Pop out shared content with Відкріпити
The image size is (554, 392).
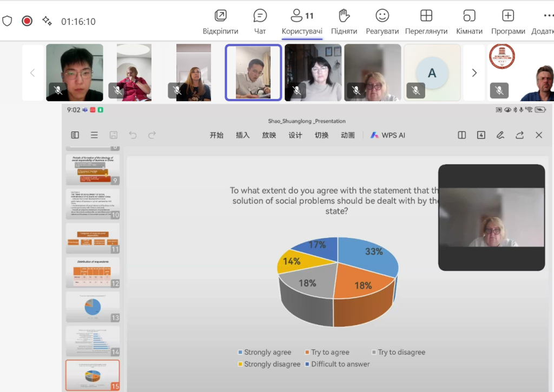[221, 22]
